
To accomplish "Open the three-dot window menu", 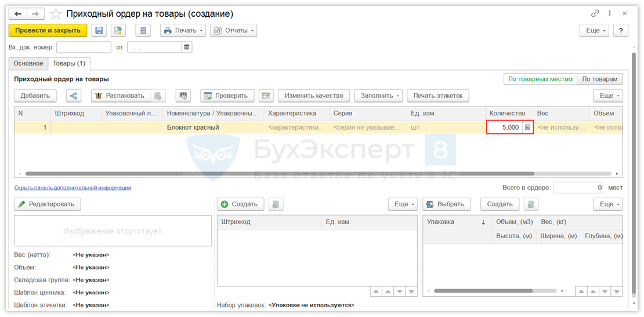I will pyautogui.click(x=610, y=13).
